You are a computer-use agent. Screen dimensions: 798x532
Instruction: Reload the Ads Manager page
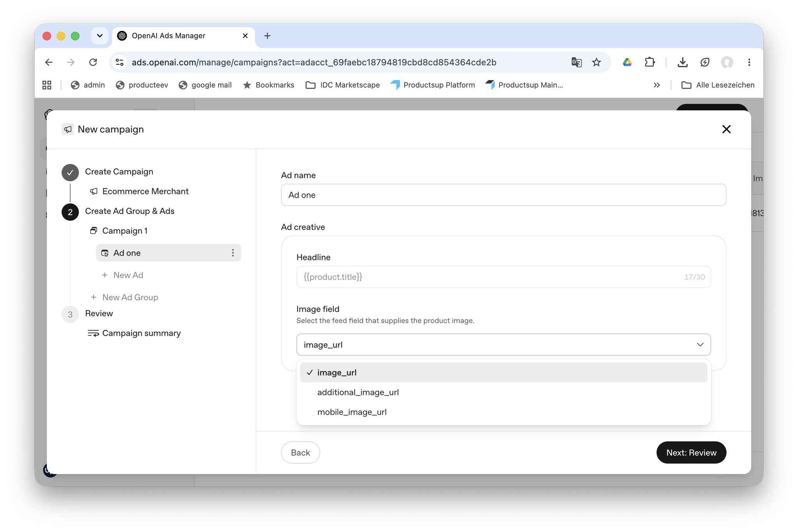(x=93, y=62)
